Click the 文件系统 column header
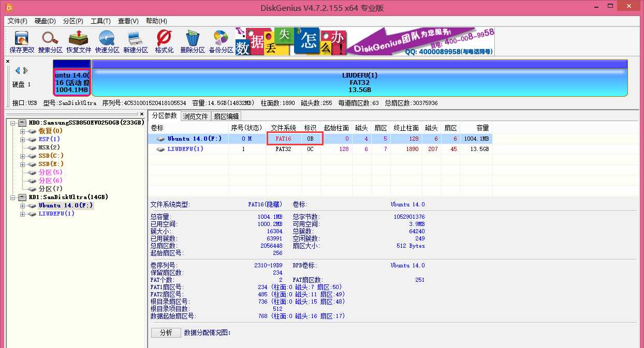 click(284, 128)
